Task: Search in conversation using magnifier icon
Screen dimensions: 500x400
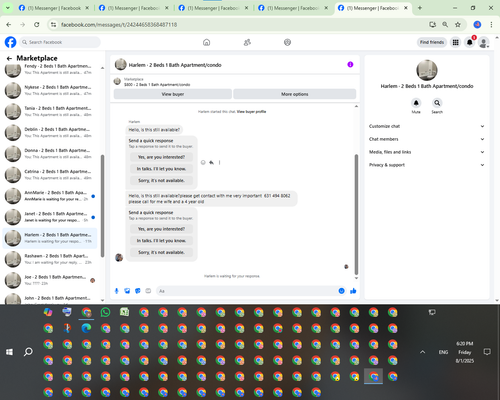Action: 437,103
